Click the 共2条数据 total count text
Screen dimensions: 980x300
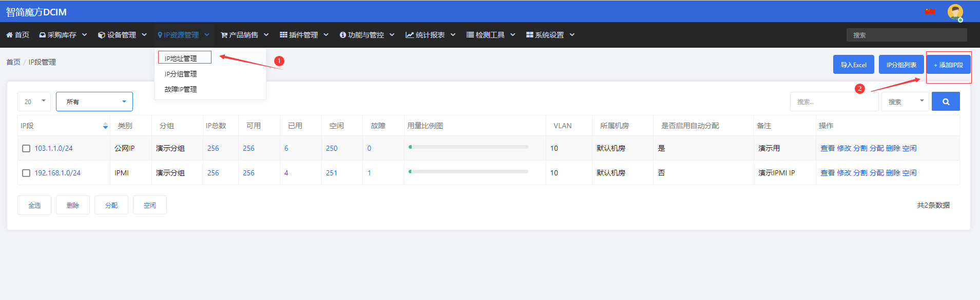coord(933,205)
